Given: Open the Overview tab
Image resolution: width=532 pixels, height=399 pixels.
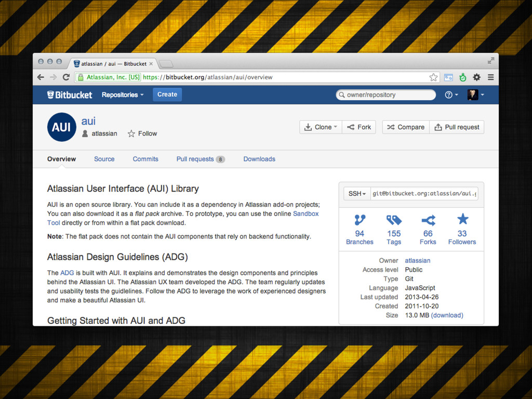Looking at the screenshot, I should (x=61, y=159).
